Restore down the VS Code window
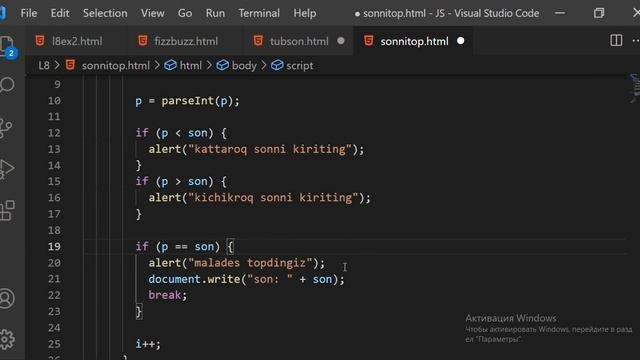The width and height of the screenshot is (640, 360). point(599,13)
